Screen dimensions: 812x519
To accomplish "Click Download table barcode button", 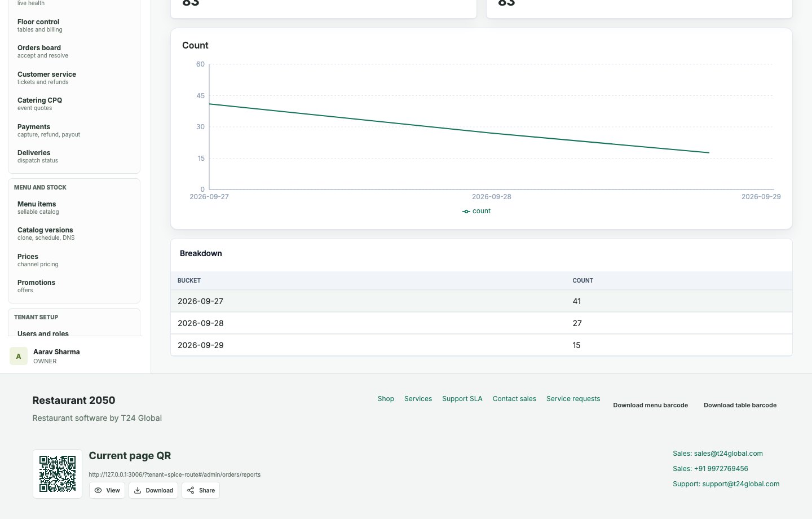I will pos(740,405).
